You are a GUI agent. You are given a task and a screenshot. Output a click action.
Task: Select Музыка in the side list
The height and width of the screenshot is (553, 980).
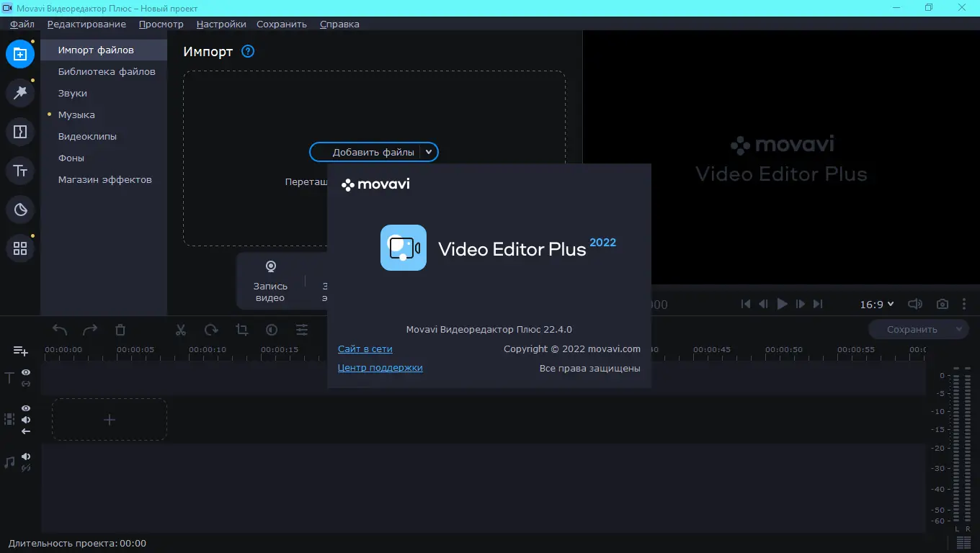(104, 115)
